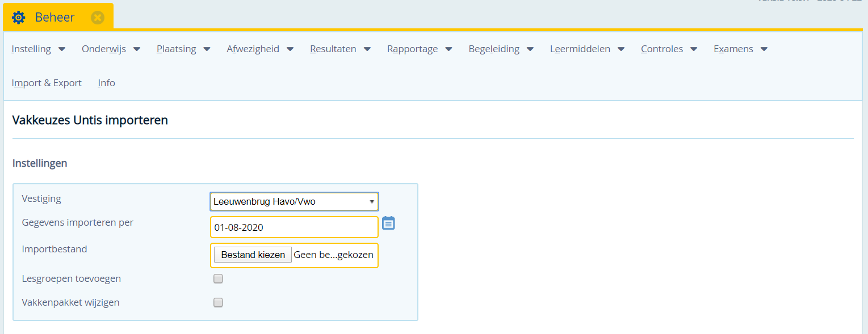868x334 pixels.
Task: Select the Beheer tab
Action: [58, 17]
